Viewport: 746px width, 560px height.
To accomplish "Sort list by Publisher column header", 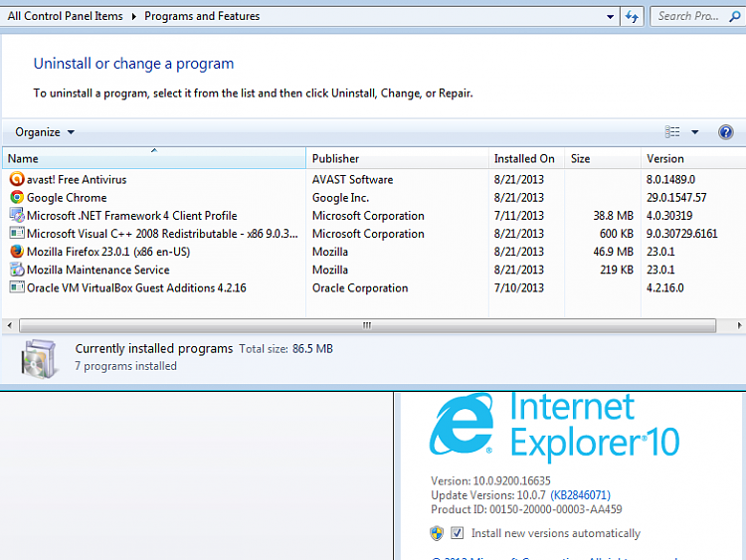I will (397, 158).
